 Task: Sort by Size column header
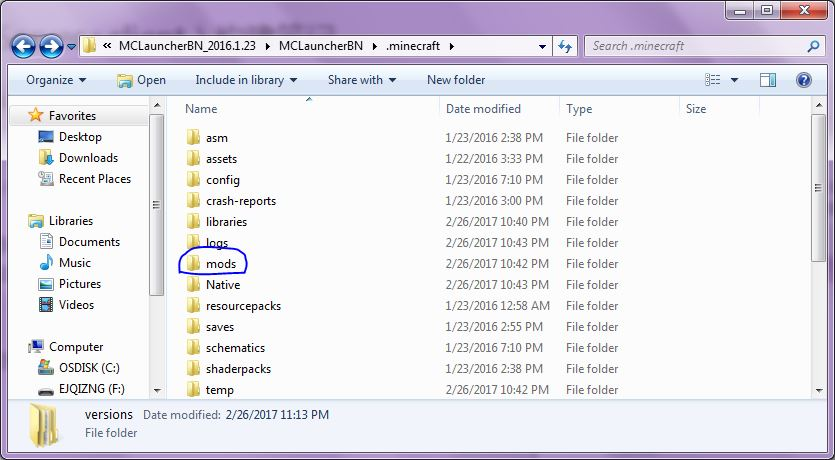coord(696,109)
